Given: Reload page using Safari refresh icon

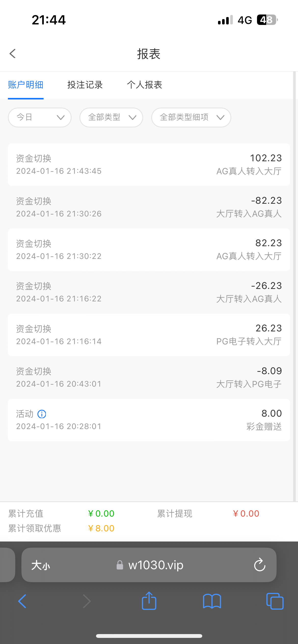Looking at the screenshot, I should coord(260,565).
